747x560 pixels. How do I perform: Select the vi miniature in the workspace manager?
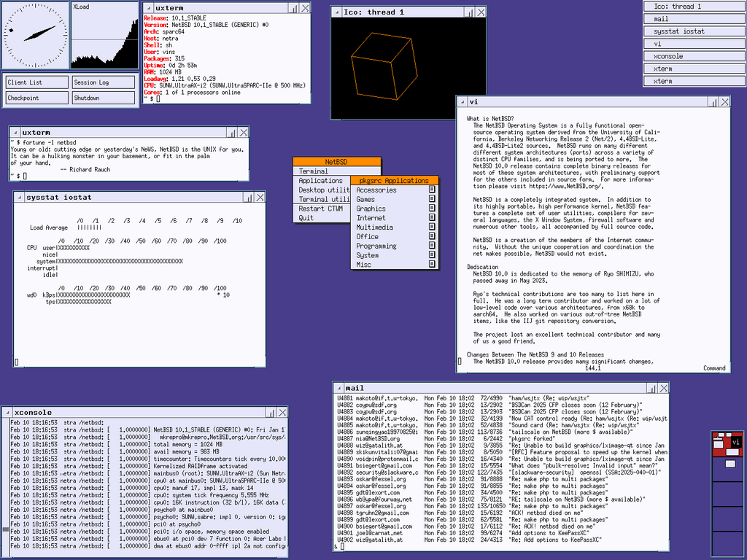[735, 443]
